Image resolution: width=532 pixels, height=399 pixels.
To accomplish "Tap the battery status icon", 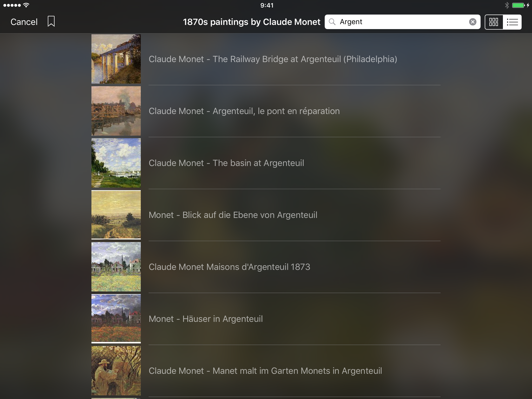I will [518, 5].
